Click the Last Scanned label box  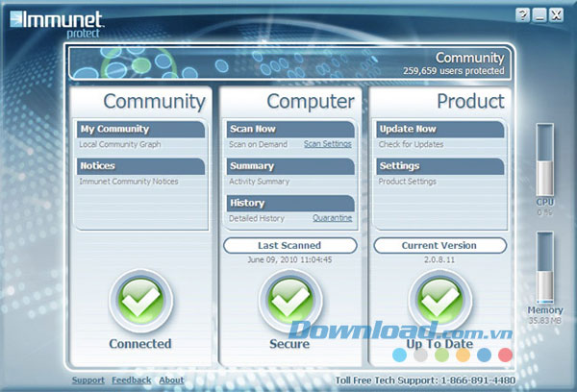290,245
